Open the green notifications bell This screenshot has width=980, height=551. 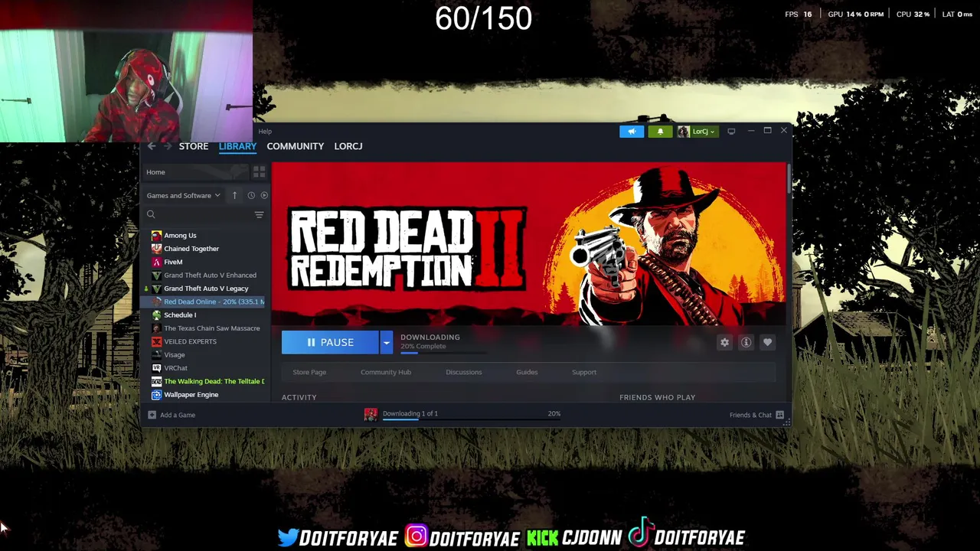tap(660, 132)
